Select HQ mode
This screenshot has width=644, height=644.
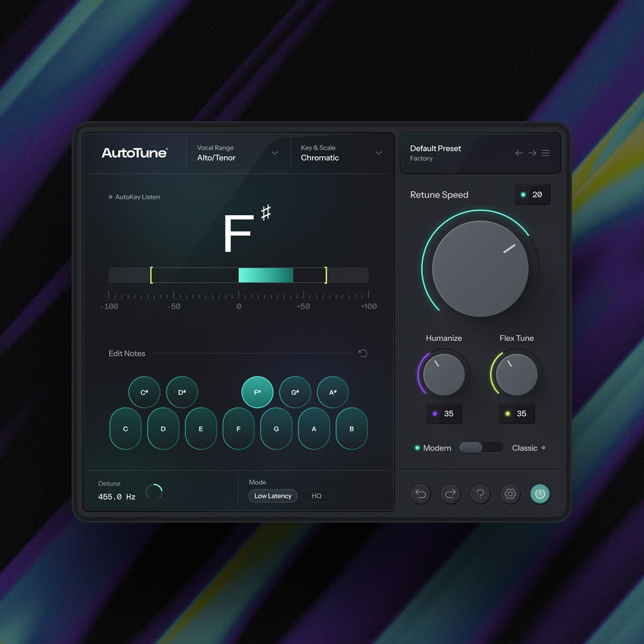316,496
